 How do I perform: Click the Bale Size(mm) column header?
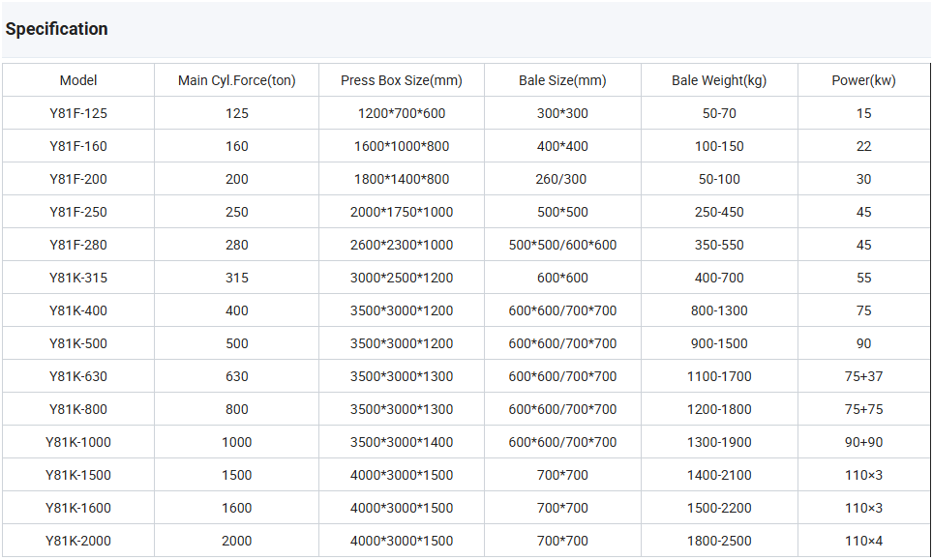[x=562, y=80]
